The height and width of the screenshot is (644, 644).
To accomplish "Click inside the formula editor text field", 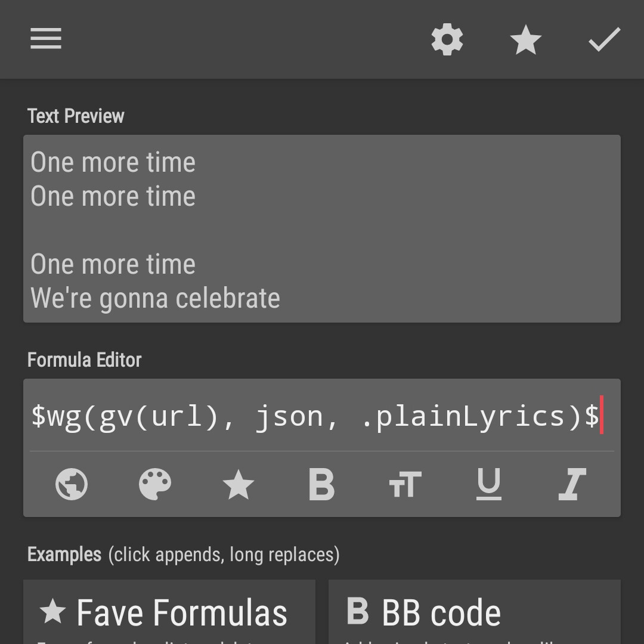I will [x=321, y=416].
